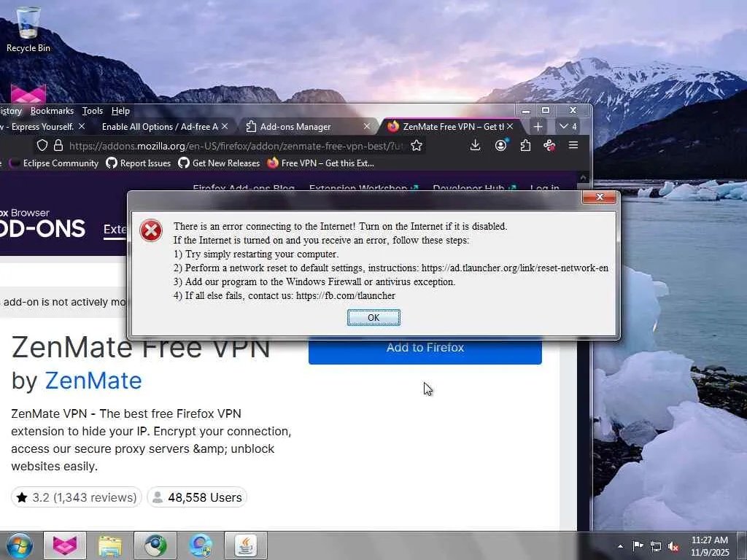
Task: Click the Java app taskbar icon
Action: click(x=246, y=545)
